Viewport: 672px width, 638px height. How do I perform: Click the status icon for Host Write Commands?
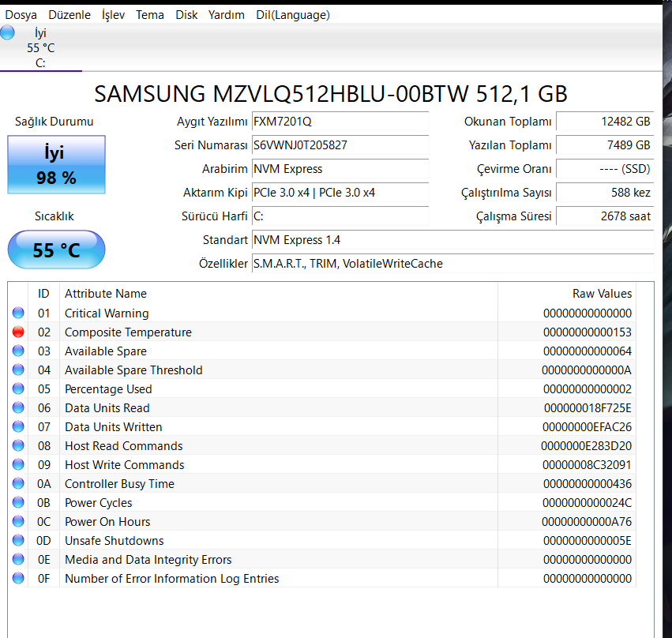pos(18,464)
